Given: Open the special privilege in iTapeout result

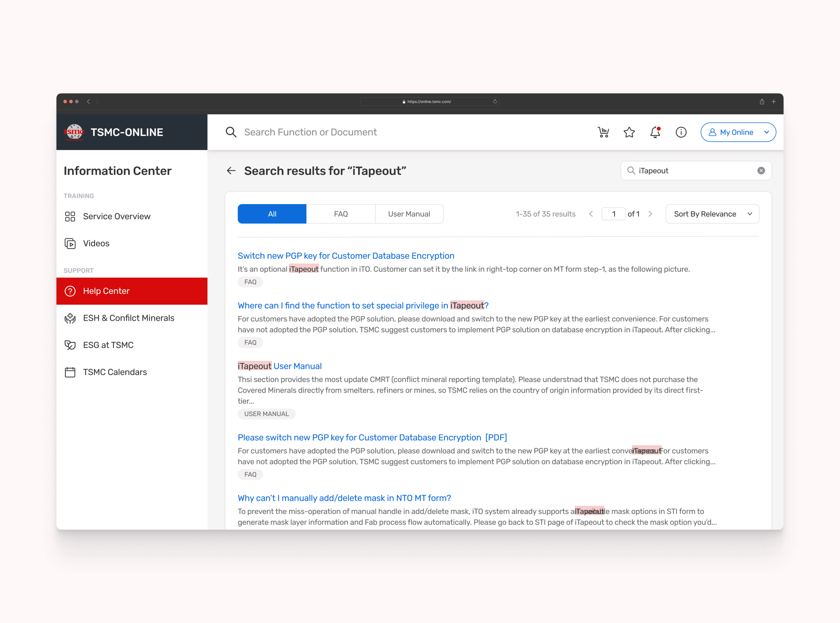Looking at the screenshot, I should (363, 306).
